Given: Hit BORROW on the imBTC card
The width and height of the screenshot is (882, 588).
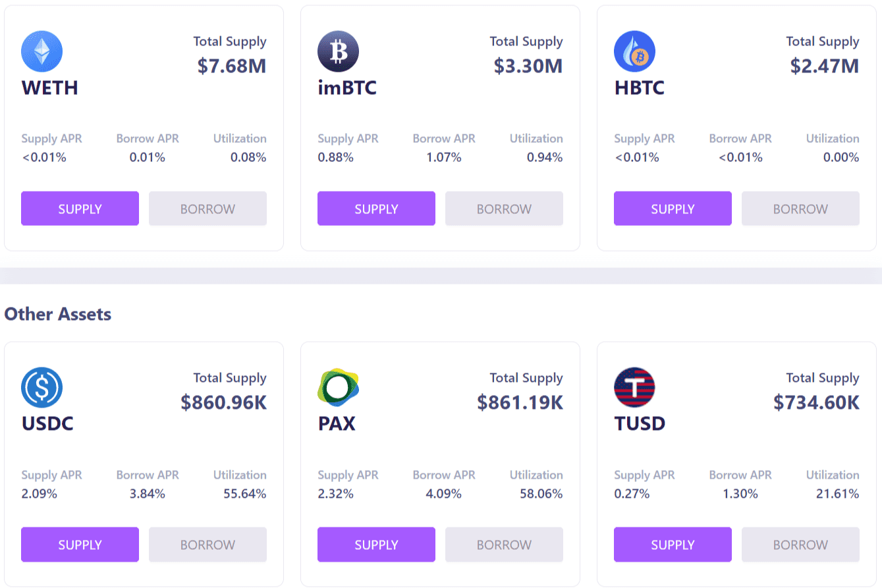Looking at the screenshot, I should point(504,209).
